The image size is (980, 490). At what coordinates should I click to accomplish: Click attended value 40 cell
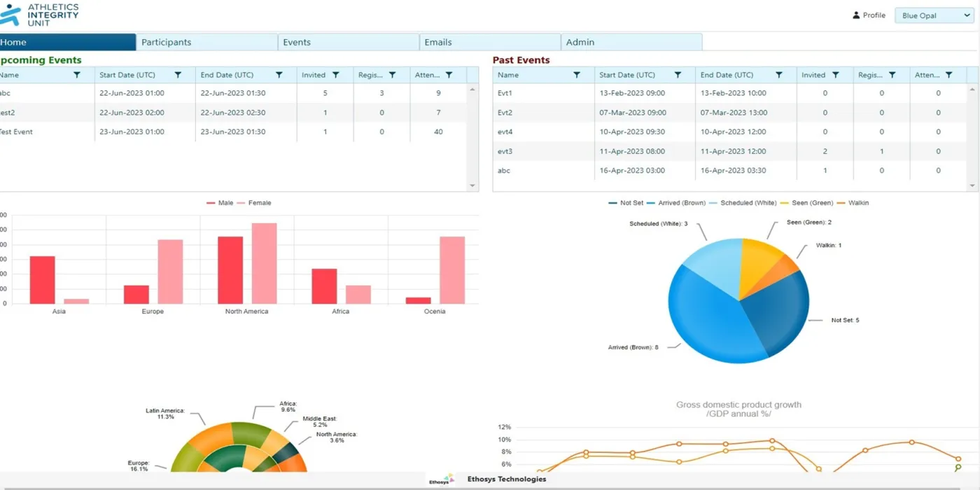pos(438,132)
